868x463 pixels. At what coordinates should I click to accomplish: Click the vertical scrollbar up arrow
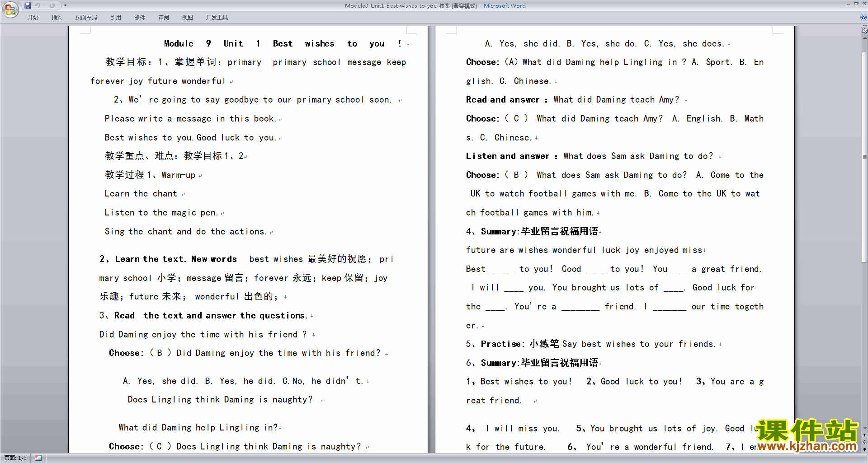coord(864,38)
